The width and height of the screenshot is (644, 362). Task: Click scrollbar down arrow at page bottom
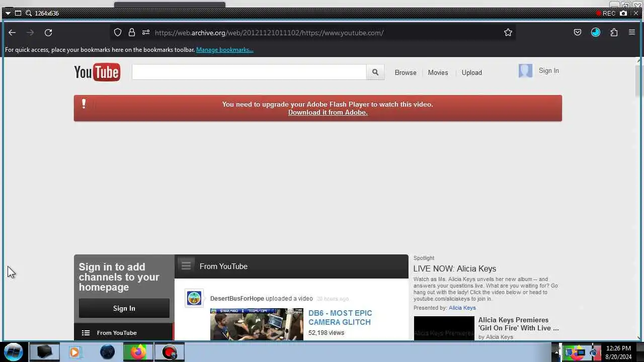click(639, 338)
